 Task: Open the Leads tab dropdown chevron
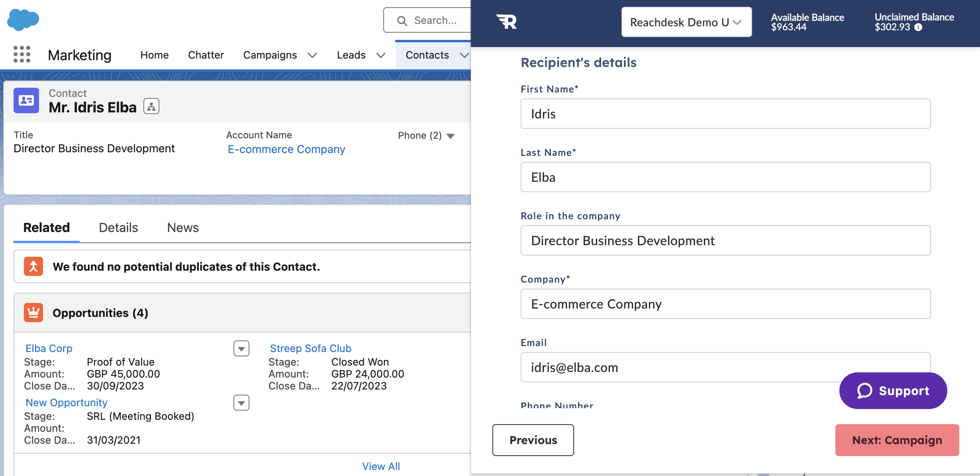(x=381, y=55)
